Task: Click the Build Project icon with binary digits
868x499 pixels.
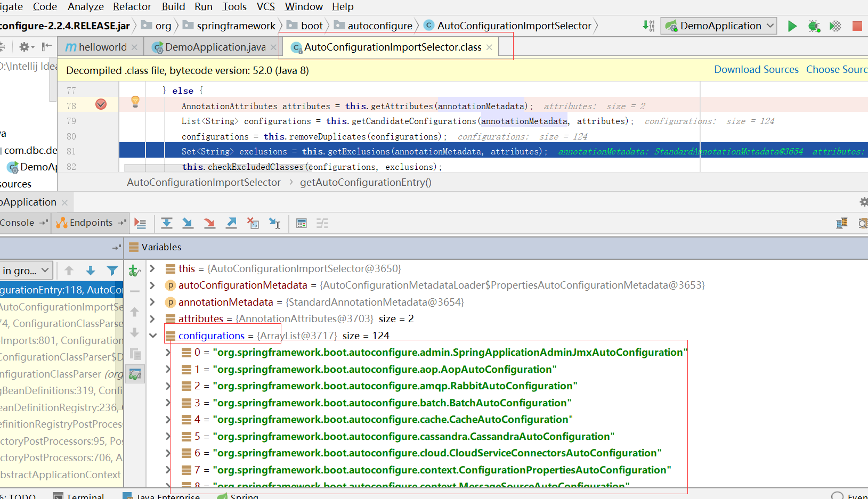Action: click(648, 26)
